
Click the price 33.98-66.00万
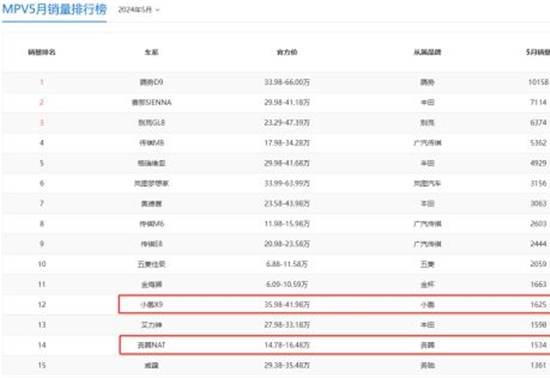coord(287,82)
